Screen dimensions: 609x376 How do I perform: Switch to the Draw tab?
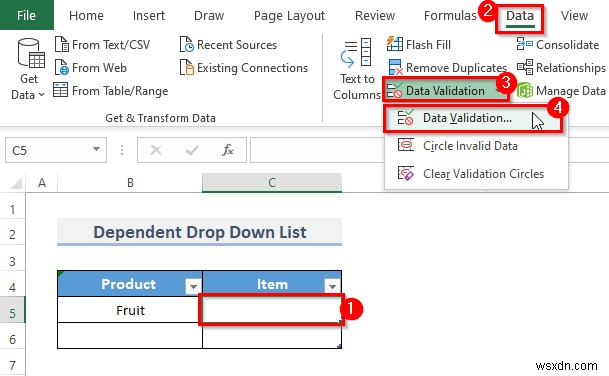(x=209, y=16)
